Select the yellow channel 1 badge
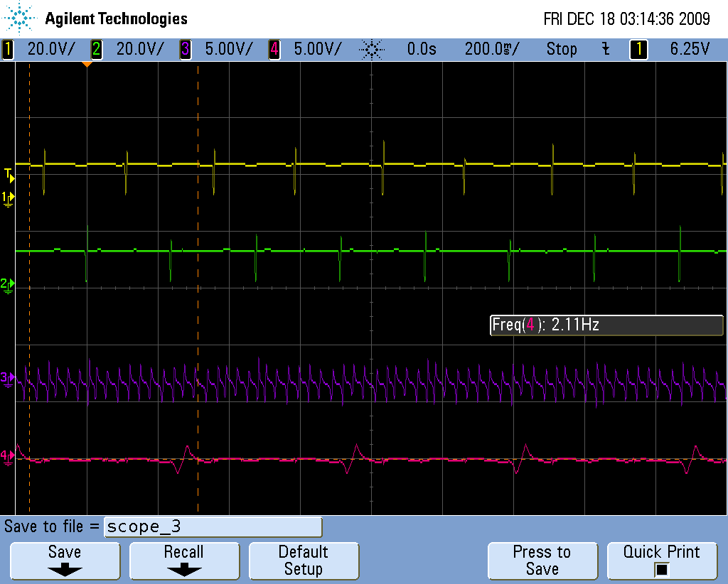The height and width of the screenshot is (584, 728). click(8, 50)
